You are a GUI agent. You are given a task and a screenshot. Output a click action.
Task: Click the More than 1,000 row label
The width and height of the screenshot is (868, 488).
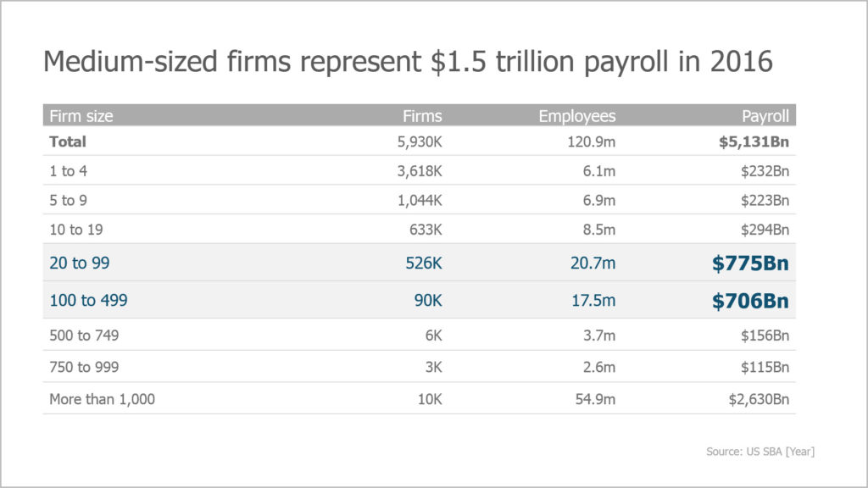coord(102,399)
